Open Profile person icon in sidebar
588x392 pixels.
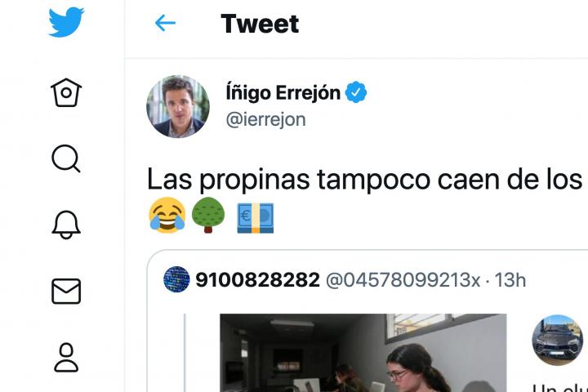tap(66, 357)
